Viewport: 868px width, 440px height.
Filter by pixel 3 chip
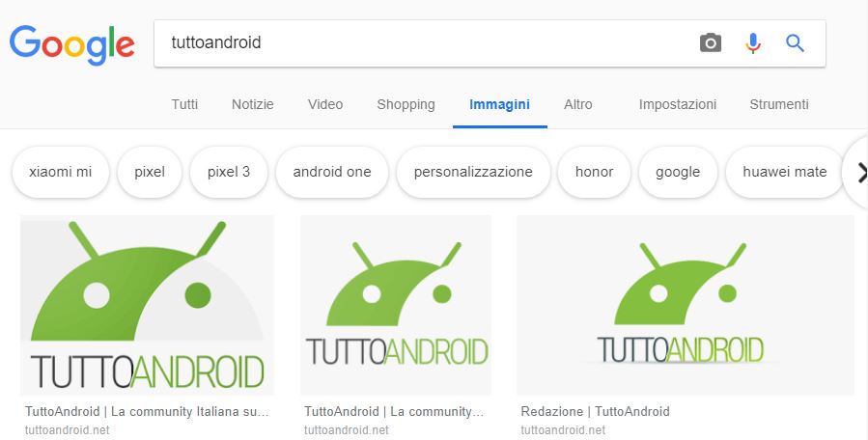pos(229,172)
